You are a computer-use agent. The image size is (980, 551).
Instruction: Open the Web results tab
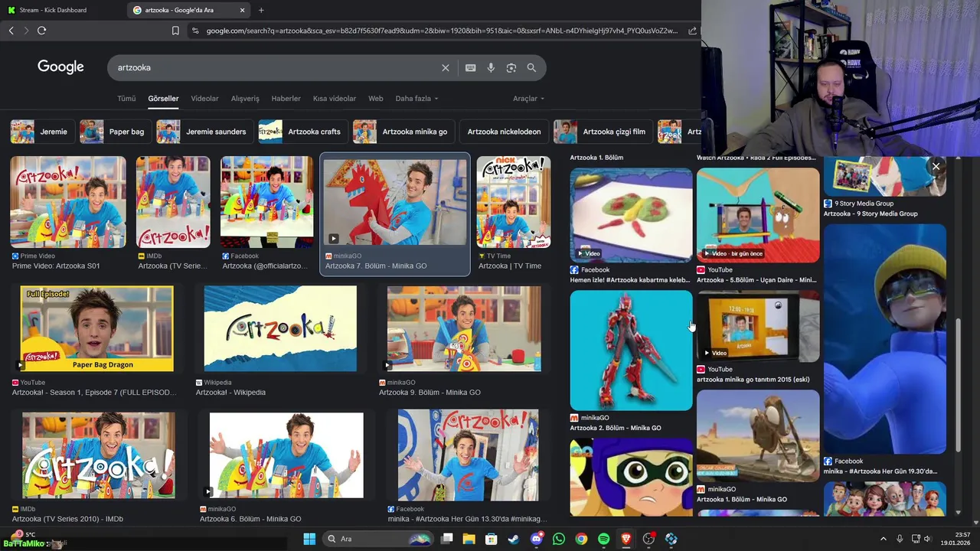(x=376, y=99)
